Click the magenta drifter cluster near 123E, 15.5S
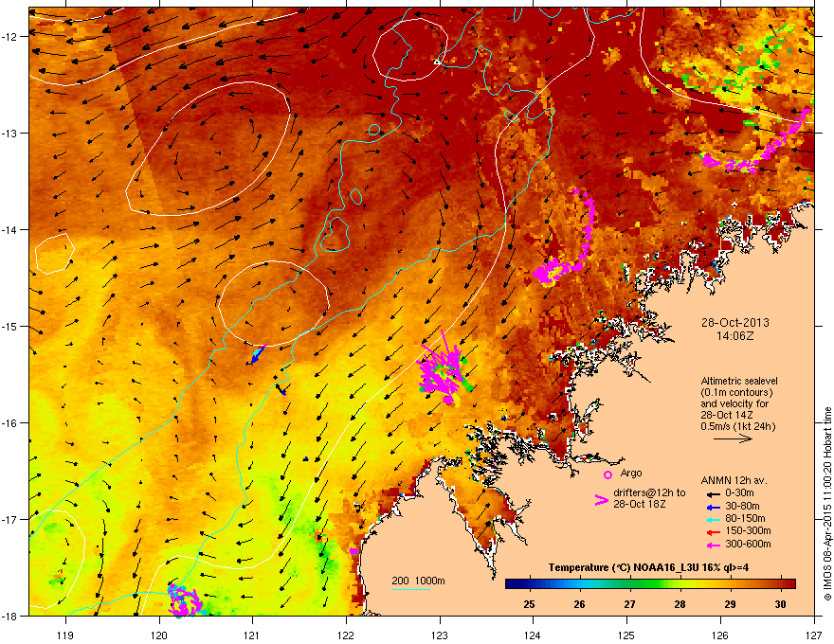834x644 pixels. (444, 372)
